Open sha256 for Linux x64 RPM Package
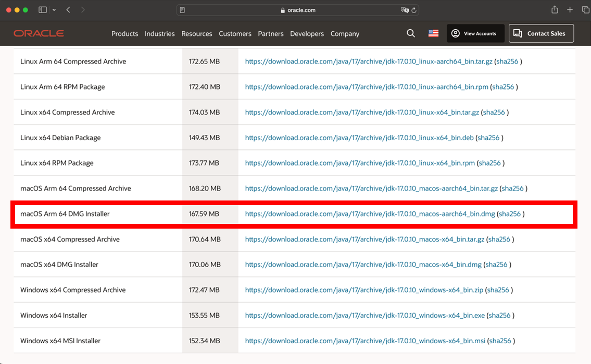Viewport: 591px width, 364px height. click(x=489, y=163)
